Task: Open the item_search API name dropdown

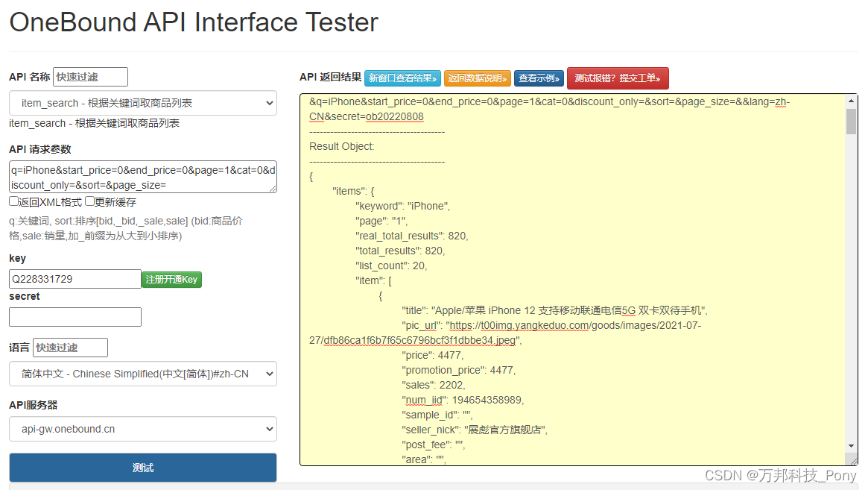Action: [143, 103]
